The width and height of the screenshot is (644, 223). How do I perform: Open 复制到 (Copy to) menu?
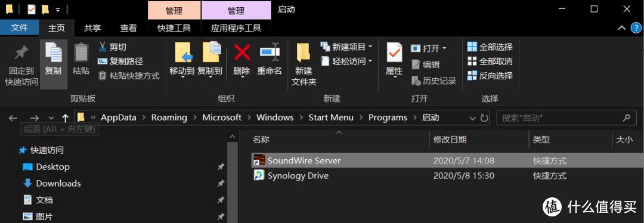coord(210,60)
